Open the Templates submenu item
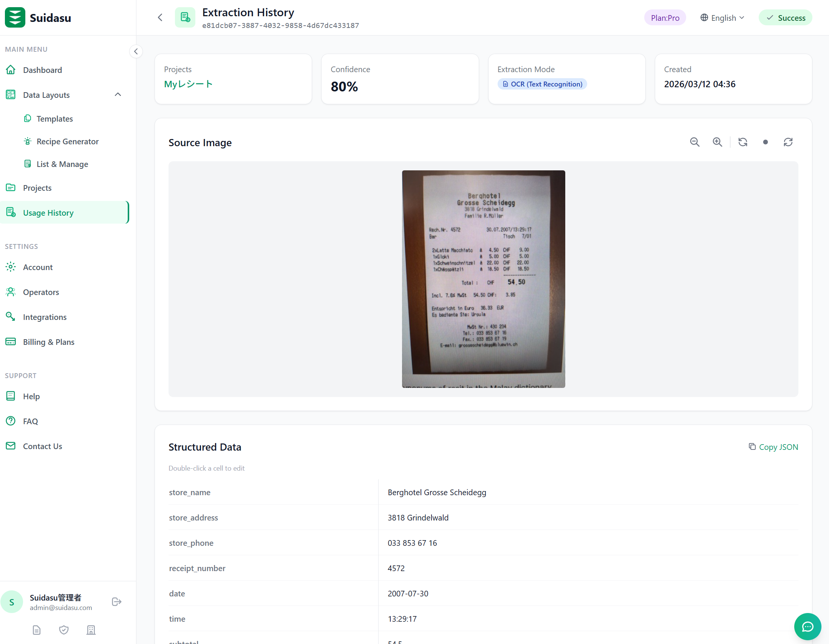The height and width of the screenshot is (644, 829). pos(55,119)
